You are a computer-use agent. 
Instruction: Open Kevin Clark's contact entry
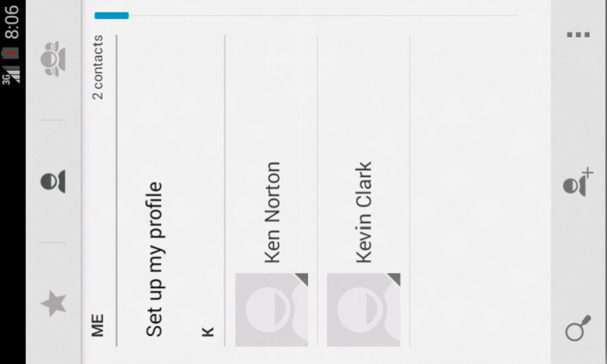coord(364,212)
